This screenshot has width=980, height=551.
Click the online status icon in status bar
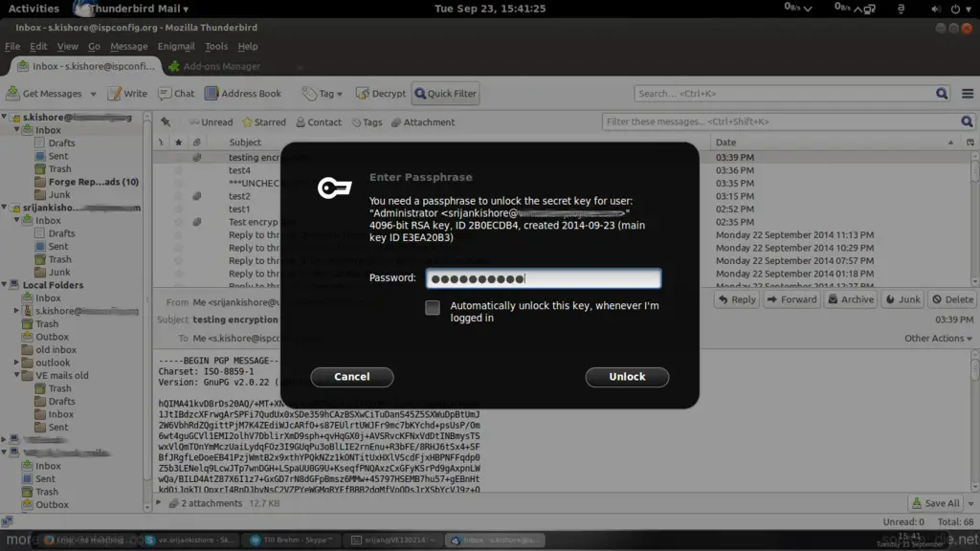coord(7,521)
